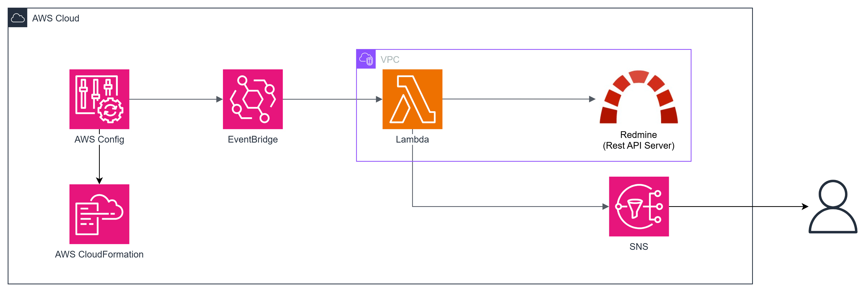Viewport: 868px width, 292px height.
Task: Click arrow from Lambda to Redmine
Action: click(x=519, y=99)
